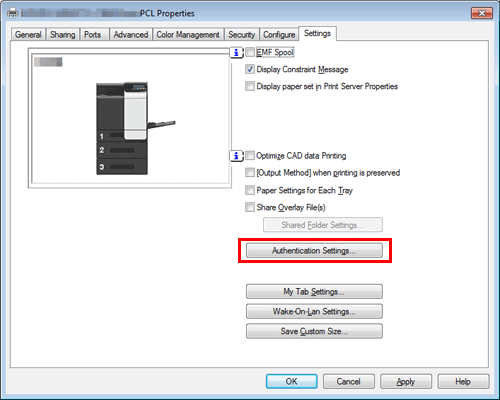Enable Paper Settings for Each Tray
500x400 pixels.
point(250,190)
